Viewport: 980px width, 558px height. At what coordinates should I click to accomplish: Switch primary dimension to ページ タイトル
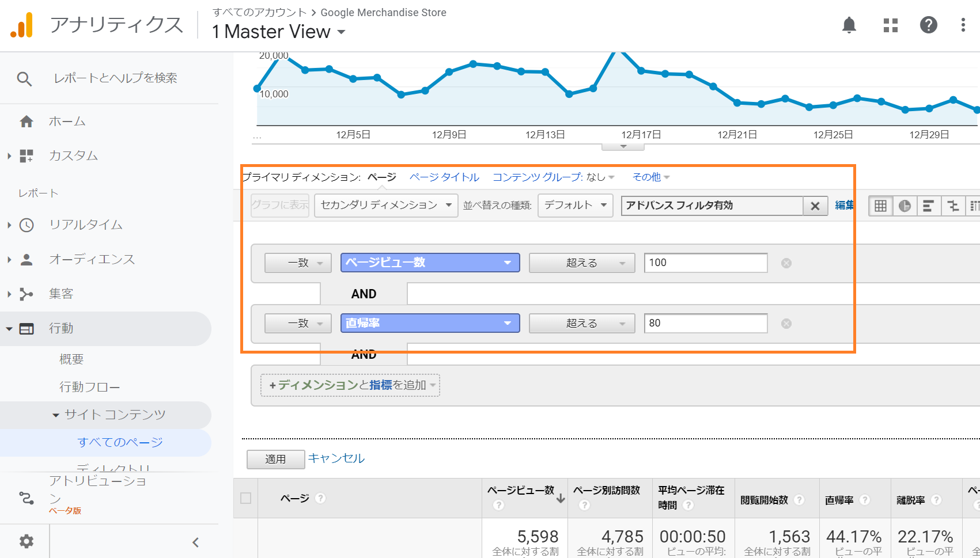(444, 177)
